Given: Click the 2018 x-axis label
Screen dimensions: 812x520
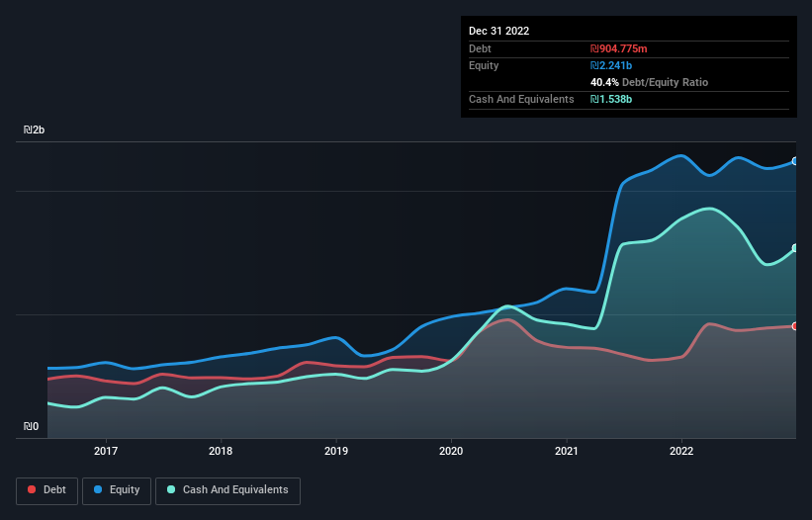Looking at the screenshot, I should point(221,451).
